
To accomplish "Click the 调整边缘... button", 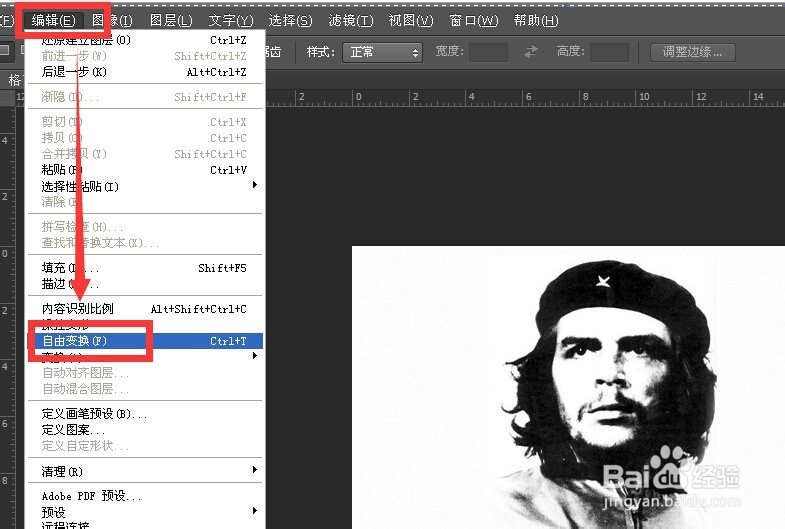I will 693,52.
